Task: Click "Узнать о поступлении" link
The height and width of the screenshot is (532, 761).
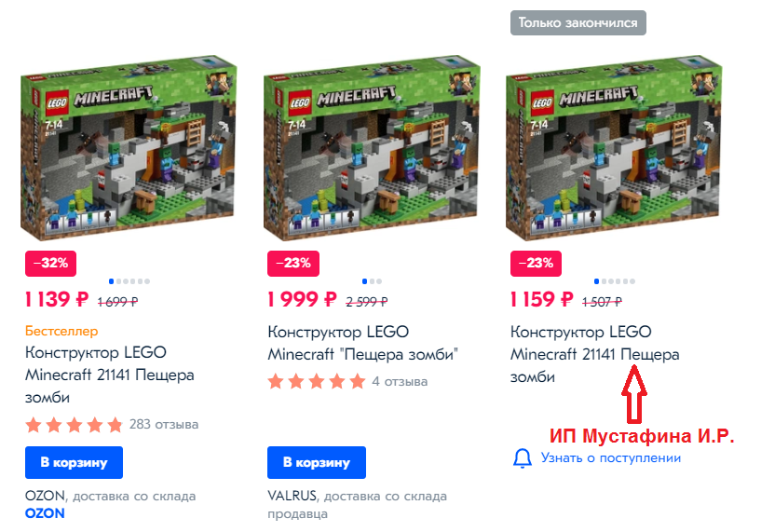Action: pyautogui.click(x=610, y=458)
